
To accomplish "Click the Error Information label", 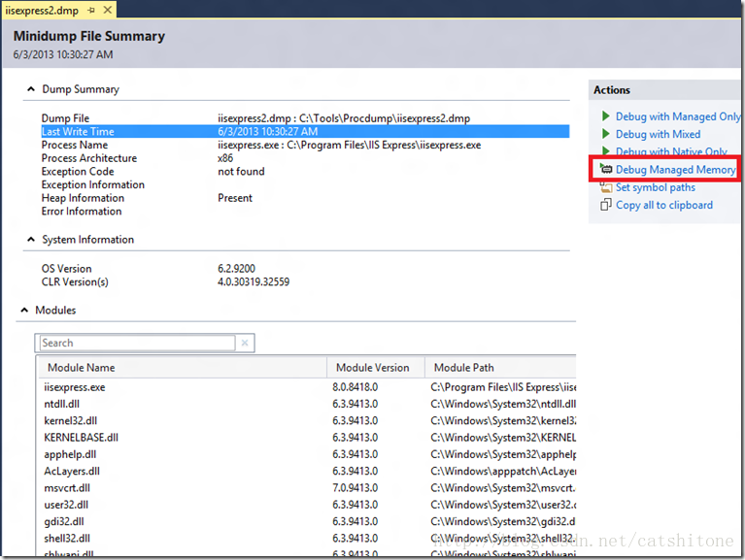I will pos(82,212).
